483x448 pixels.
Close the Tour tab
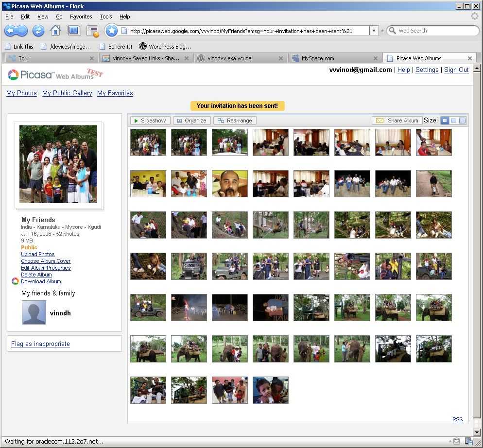point(92,58)
